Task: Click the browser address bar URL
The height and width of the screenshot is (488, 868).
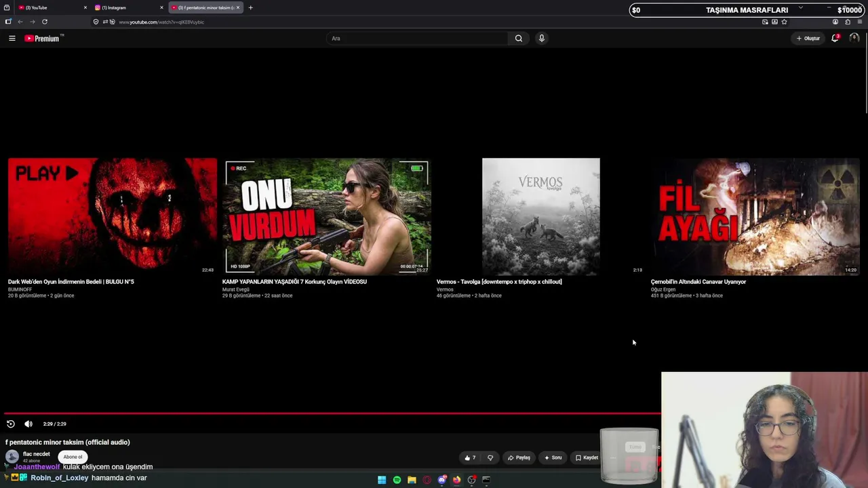Action: [x=161, y=22]
